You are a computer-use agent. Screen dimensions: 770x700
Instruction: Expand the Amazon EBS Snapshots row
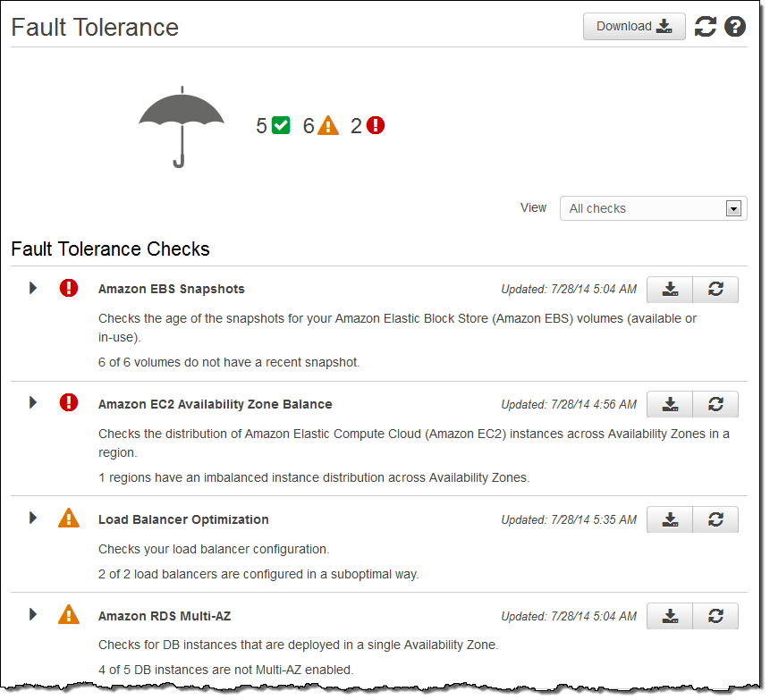(x=33, y=288)
